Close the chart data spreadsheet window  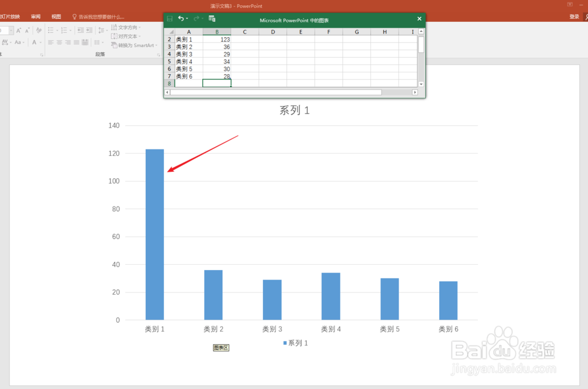click(419, 18)
